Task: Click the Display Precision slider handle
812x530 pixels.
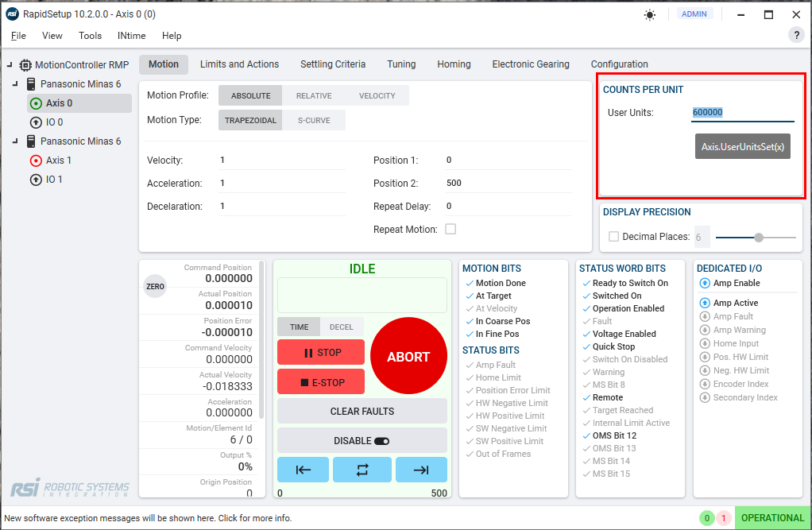Action: tap(759, 237)
